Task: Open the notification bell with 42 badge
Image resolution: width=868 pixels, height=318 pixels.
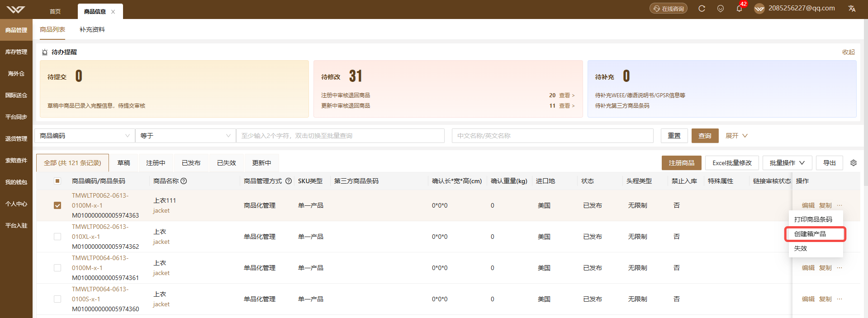Action: [x=740, y=8]
